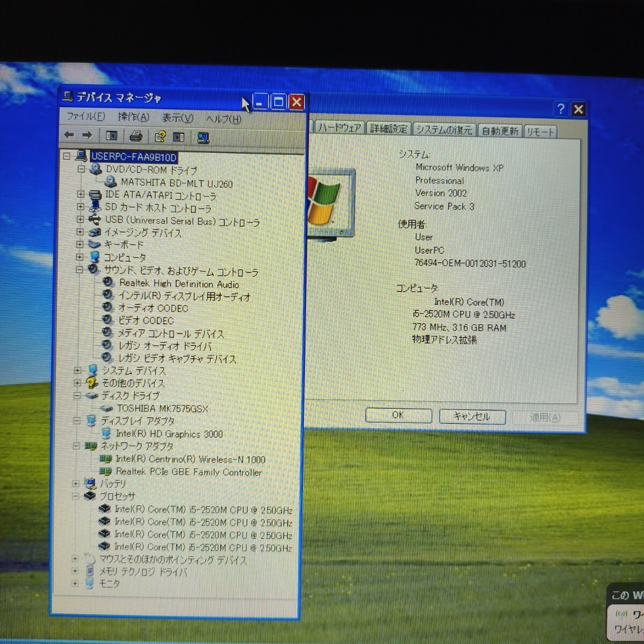Switch to the システムの復元 tab
The height and width of the screenshot is (644, 644).
click(x=444, y=130)
